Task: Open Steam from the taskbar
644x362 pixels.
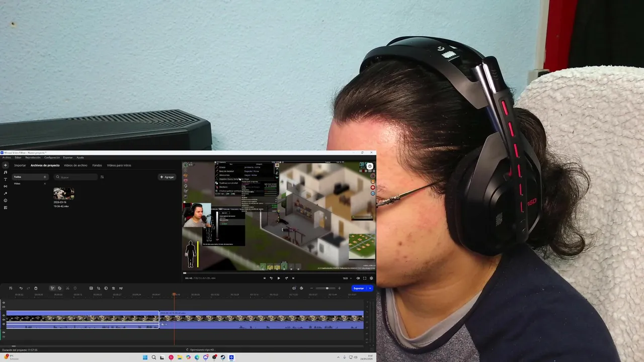Action: click(x=223, y=357)
